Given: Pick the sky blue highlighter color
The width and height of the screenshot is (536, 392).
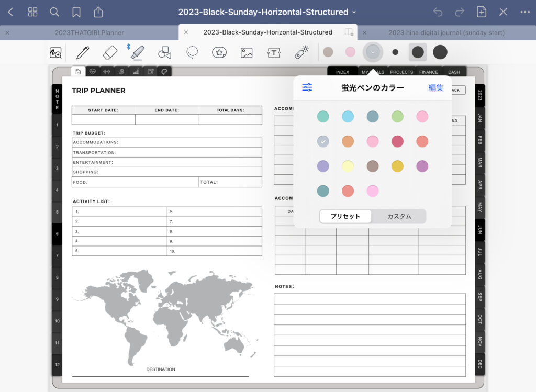Looking at the screenshot, I should [x=348, y=117].
